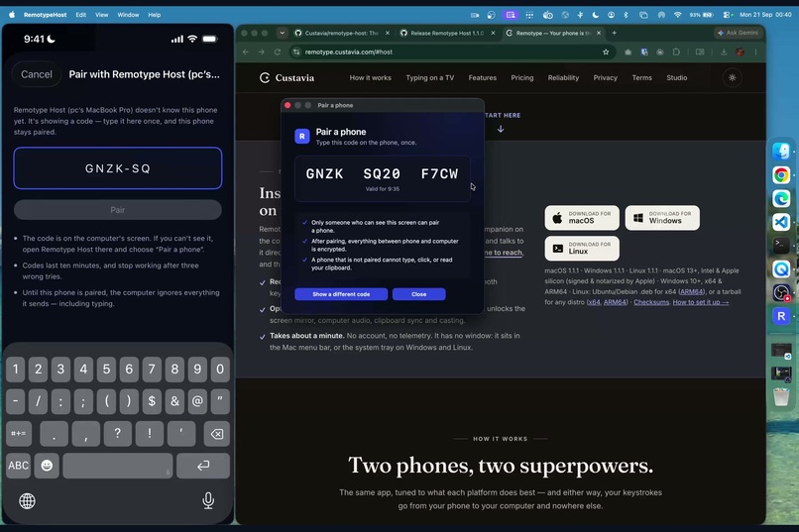Tap the pairing code input field GNZK-SQ
This screenshot has height=532, width=799.
coord(118,168)
